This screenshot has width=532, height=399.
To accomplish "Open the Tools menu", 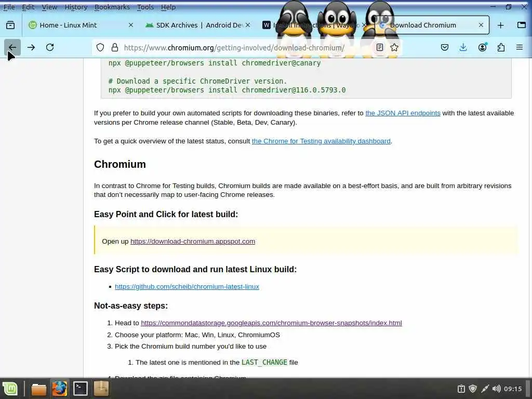I will click(x=145, y=7).
